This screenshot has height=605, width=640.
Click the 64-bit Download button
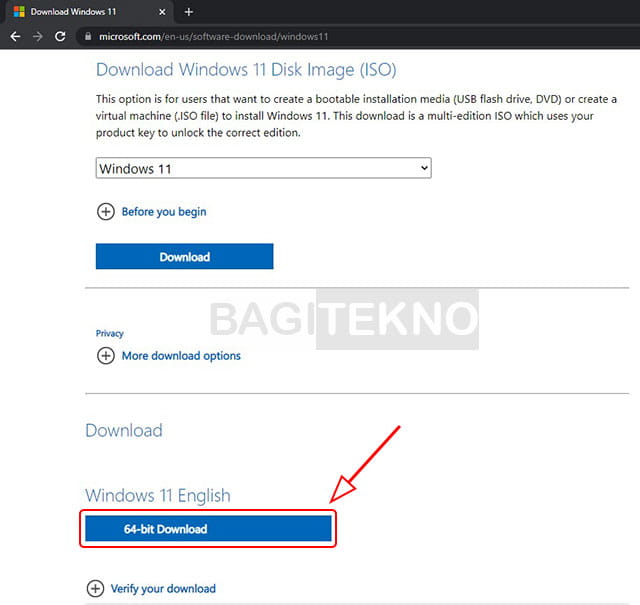(208, 529)
